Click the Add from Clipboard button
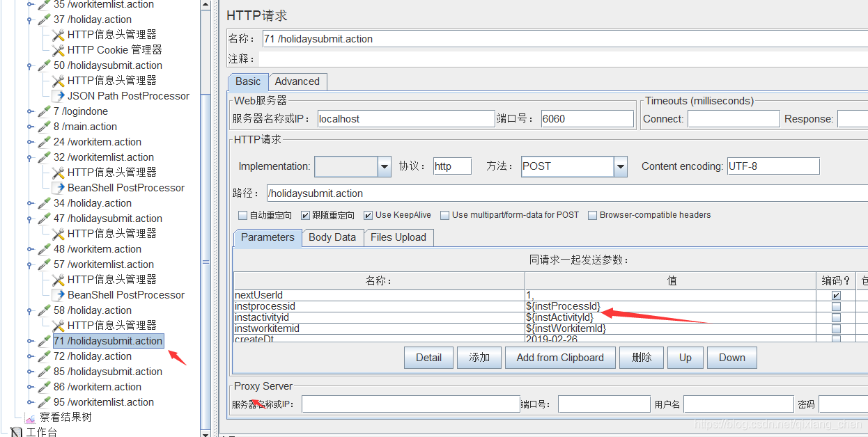This screenshot has width=868, height=437. point(560,358)
